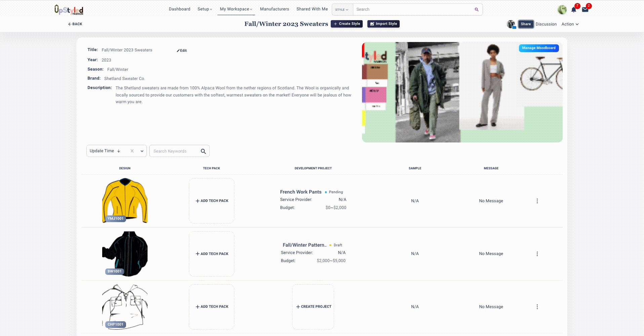Viewport: 644px width, 336px height.
Task: Click the Manage Moodboard button
Action: pyautogui.click(x=538, y=48)
